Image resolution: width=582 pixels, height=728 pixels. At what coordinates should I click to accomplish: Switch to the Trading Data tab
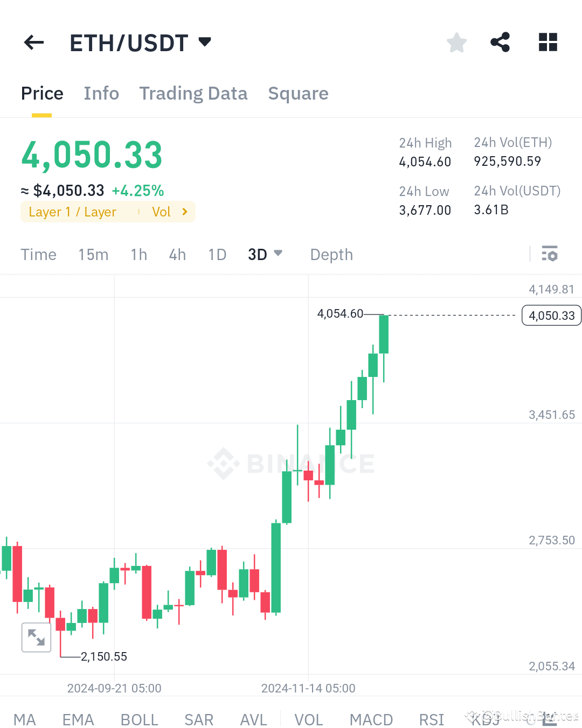tap(193, 93)
